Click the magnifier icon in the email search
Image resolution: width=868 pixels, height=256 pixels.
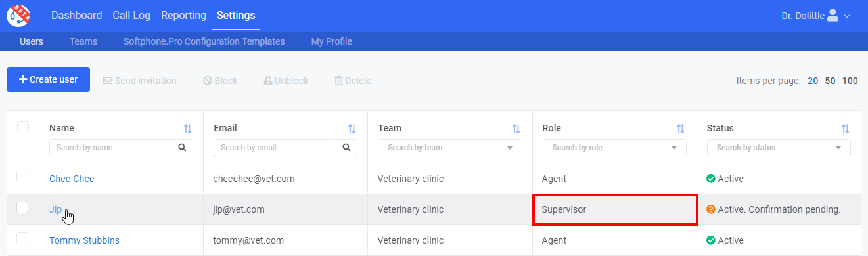tap(346, 148)
